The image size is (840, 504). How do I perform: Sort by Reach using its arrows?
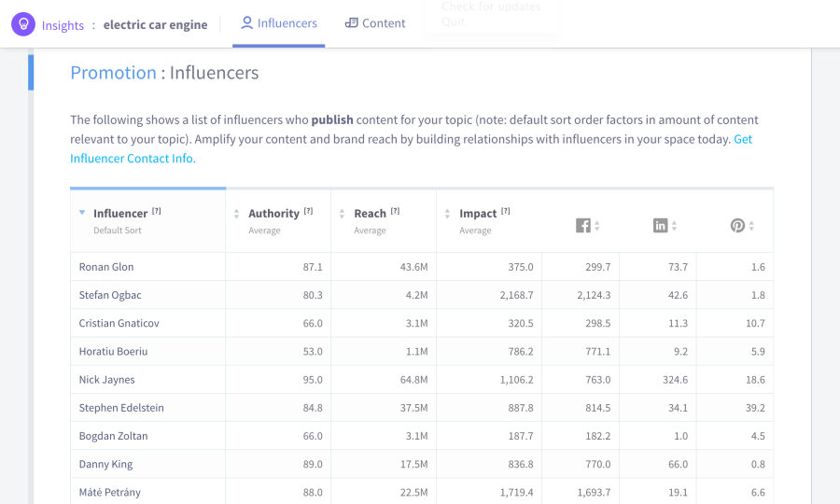(x=342, y=215)
